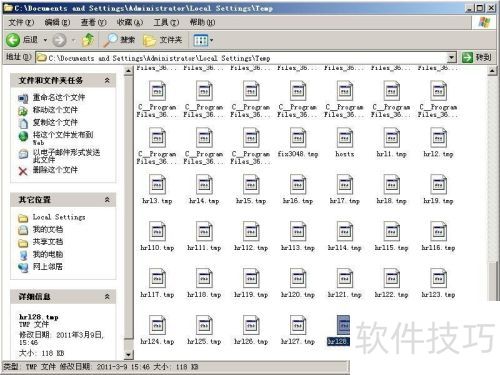Select the hrl12.tmp file icon
Screen dimensions: 500x375
point(251,231)
